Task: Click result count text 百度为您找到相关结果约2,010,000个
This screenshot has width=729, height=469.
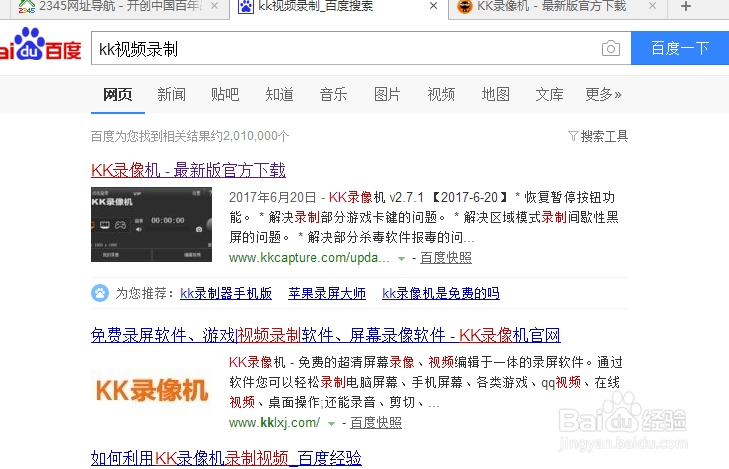Action: (190, 136)
